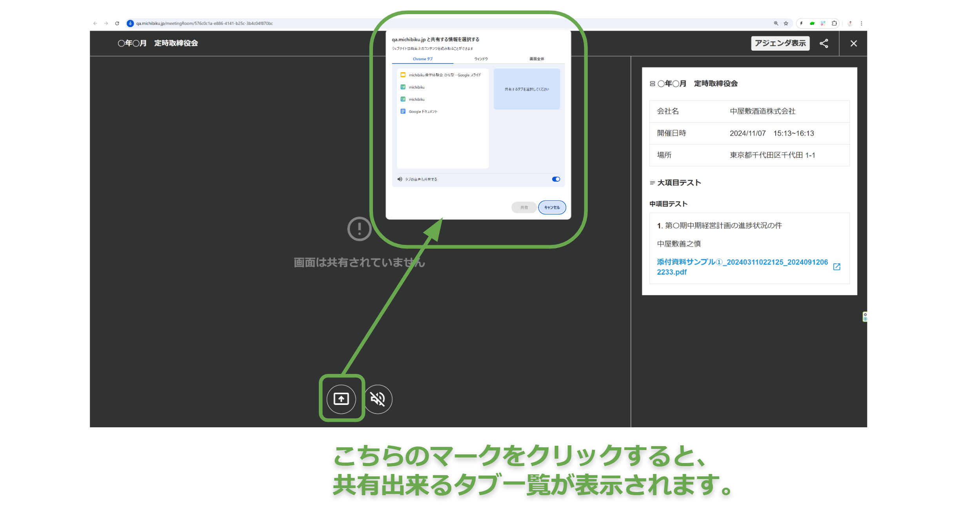Click the muted speaker icon button

378,399
